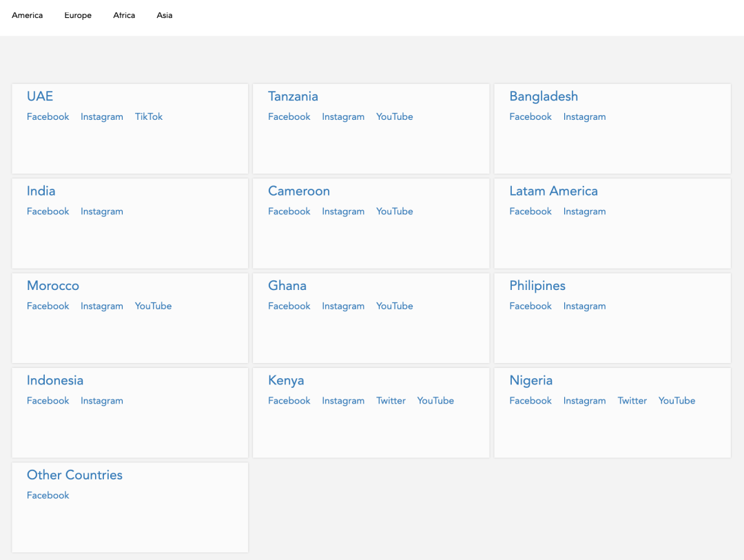Open Kenya's Twitter link
This screenshot has width=744, height=560.
tap(391, 401)
